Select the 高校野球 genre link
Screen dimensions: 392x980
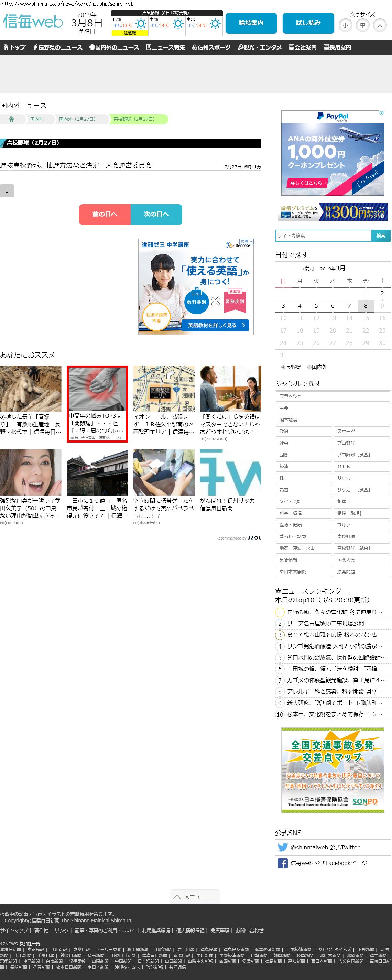point(361,536)
